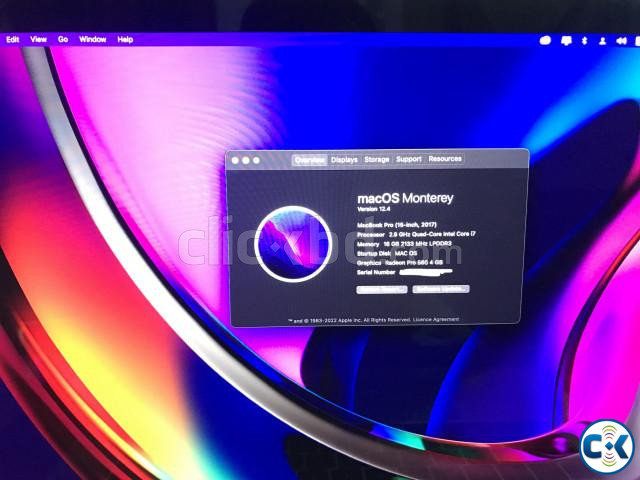
Task: Minimize the About This Mac window
Action: (x=246, y=160)
